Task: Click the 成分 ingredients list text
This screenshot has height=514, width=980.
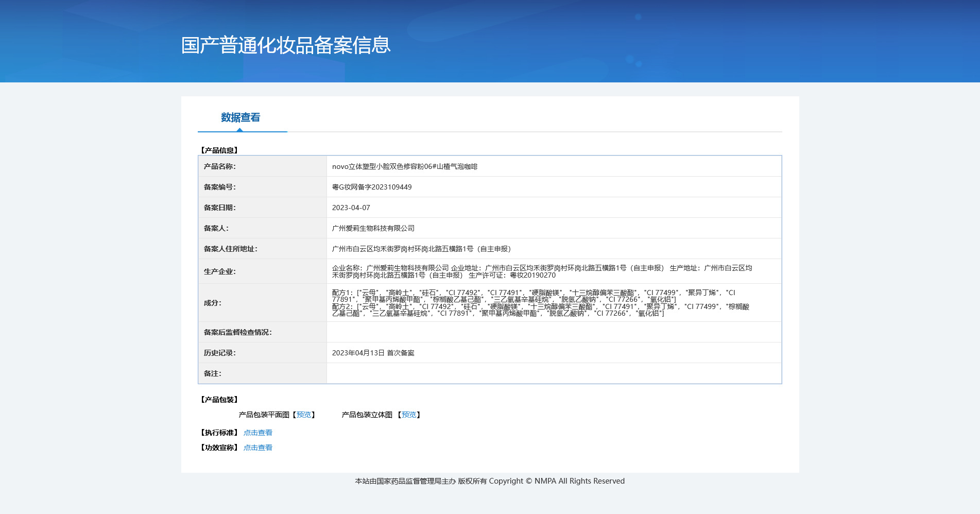Action: (541, 303)
